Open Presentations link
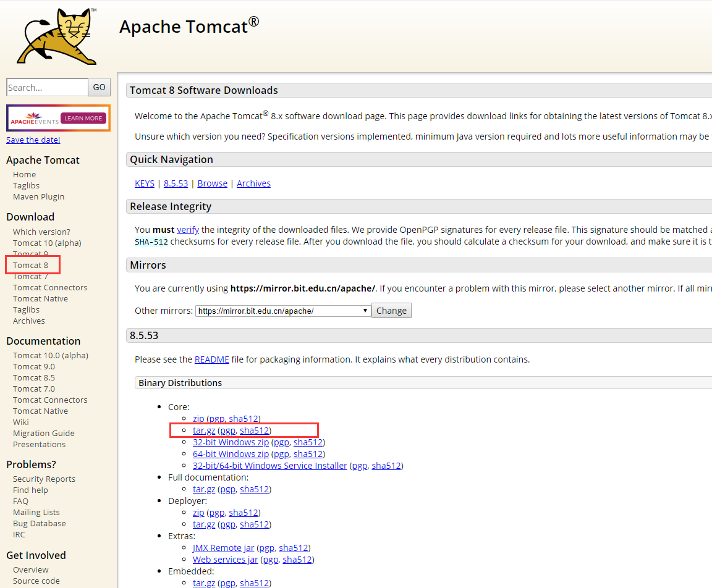The height and width of the screenshot is (588, 712). [x=39, y=444]
